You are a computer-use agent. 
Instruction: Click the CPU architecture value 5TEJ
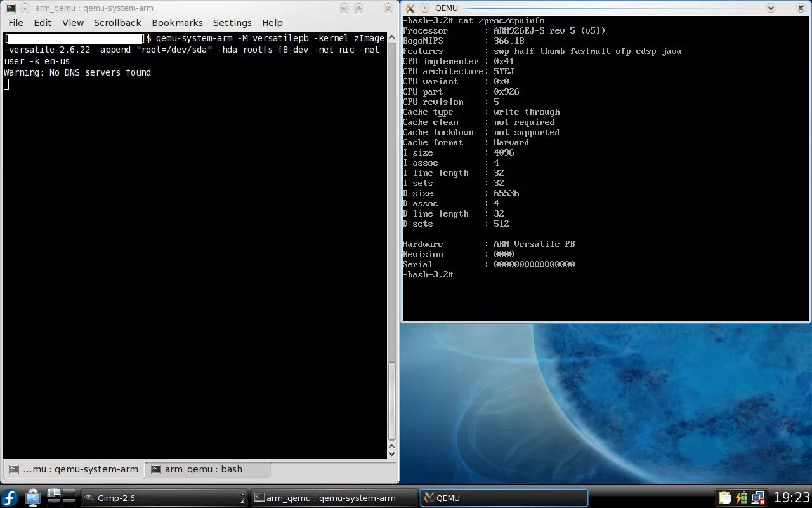click(x=504, y=71)
